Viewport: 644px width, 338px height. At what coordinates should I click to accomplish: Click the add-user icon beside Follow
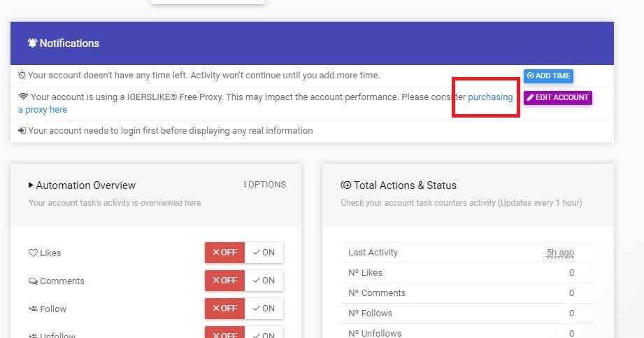click(33, 309)
